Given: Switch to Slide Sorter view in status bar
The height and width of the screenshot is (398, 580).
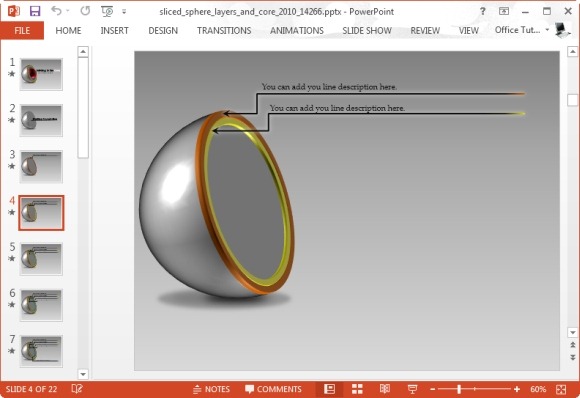Looking at the screenshot, I should 357,389.
